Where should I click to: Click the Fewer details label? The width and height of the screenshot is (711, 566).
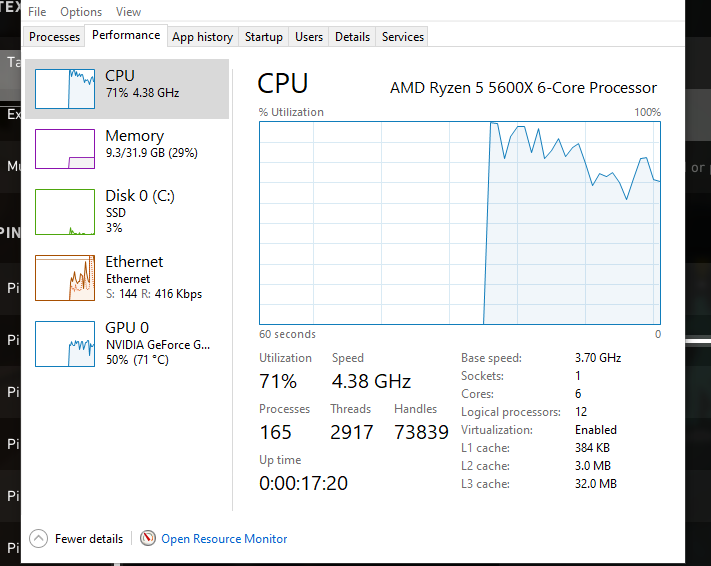pos(89,539)
